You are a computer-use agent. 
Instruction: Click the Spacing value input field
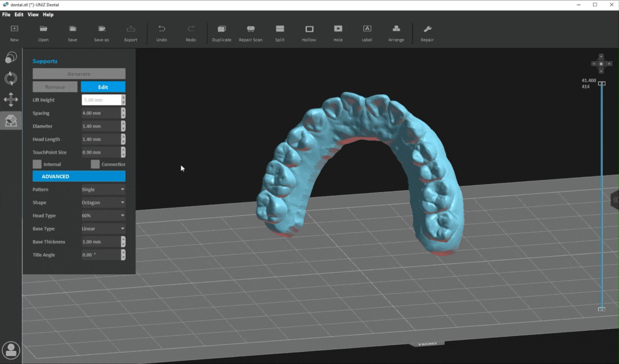point(101,113)
